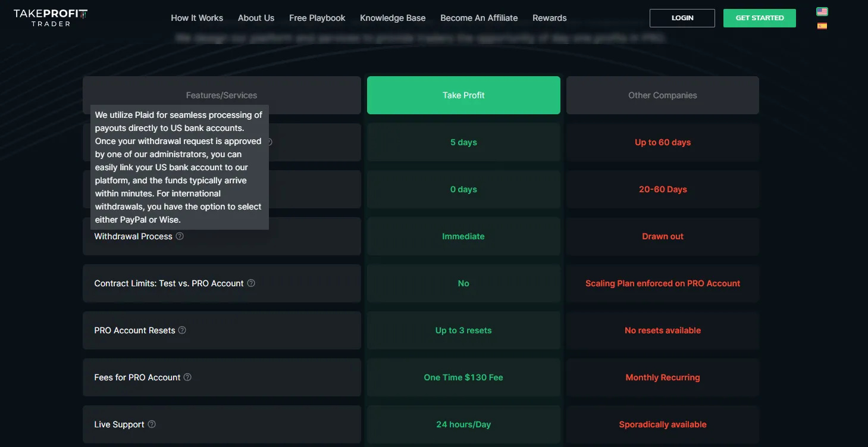Click 'Scaling Plan enforced on PRO Account' cell
868x447 pixels.
pos(663,283)
